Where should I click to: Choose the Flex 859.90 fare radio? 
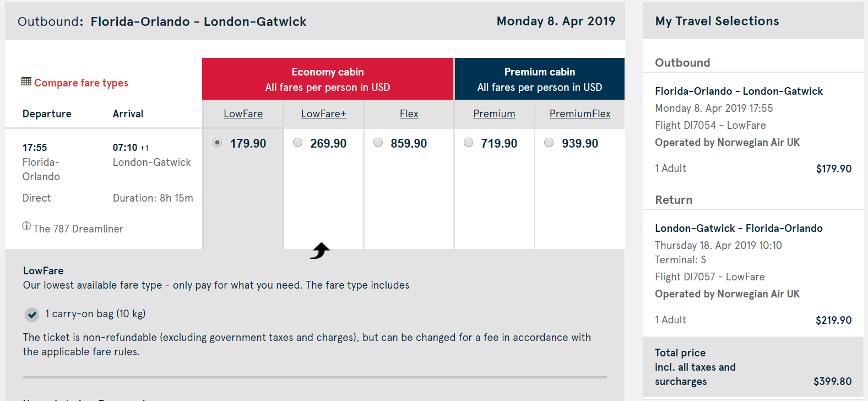point(378,143)
